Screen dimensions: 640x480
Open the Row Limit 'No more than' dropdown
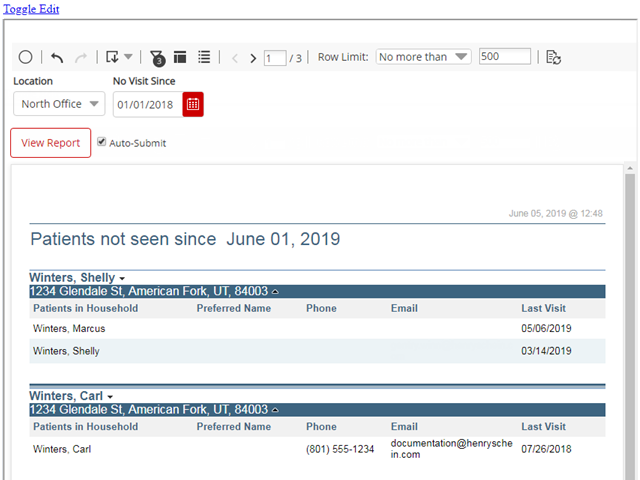point(423,57)
